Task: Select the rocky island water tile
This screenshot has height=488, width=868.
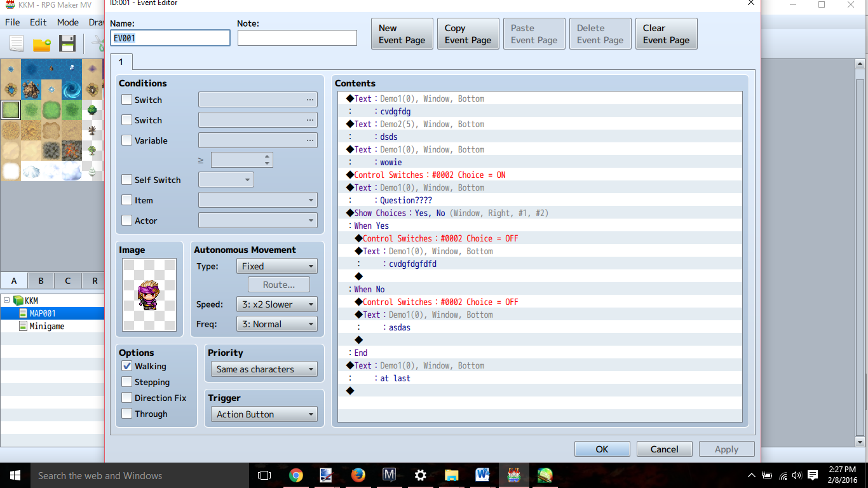Action: pos(31,90)
